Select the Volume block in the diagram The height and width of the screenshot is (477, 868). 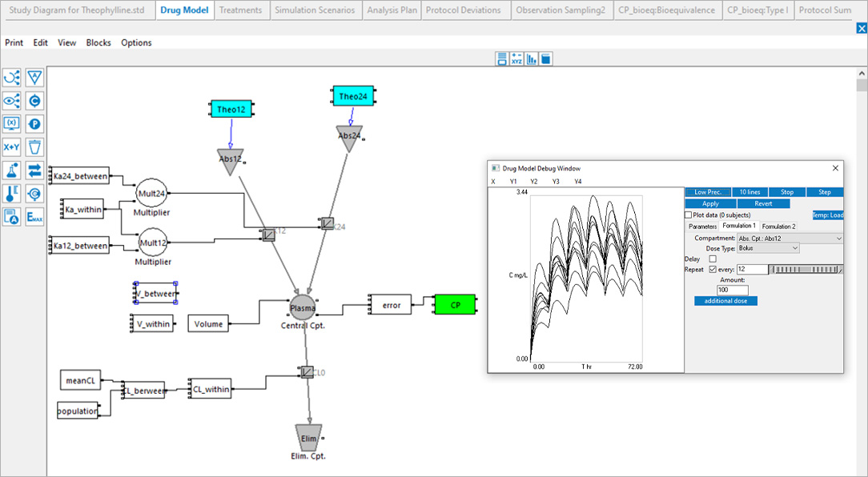click(208, 323)
